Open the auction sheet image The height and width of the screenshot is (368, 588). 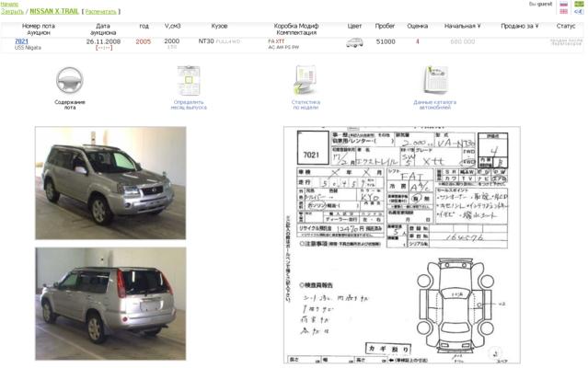coord(402,245)
